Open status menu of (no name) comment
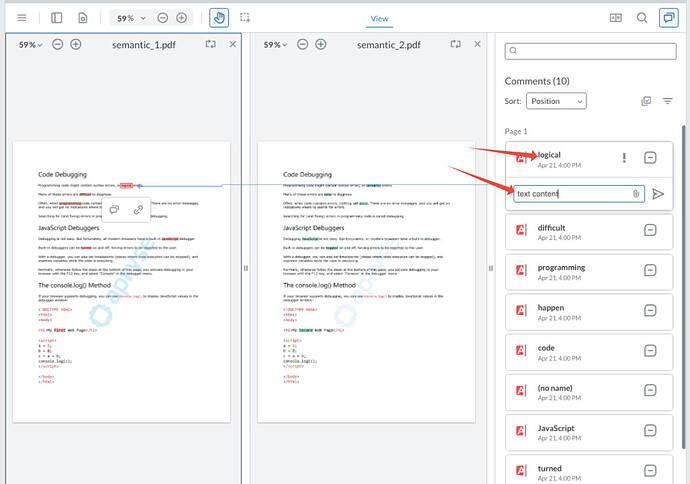This screenshot has width=690, height=484. coord(650,390)
